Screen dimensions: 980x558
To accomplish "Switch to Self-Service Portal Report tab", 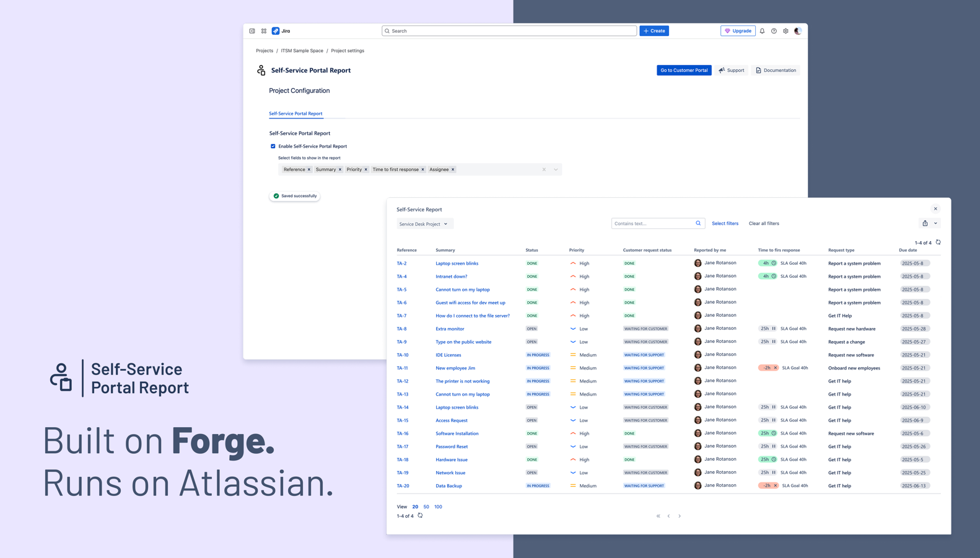I will [x=295, y=113].
